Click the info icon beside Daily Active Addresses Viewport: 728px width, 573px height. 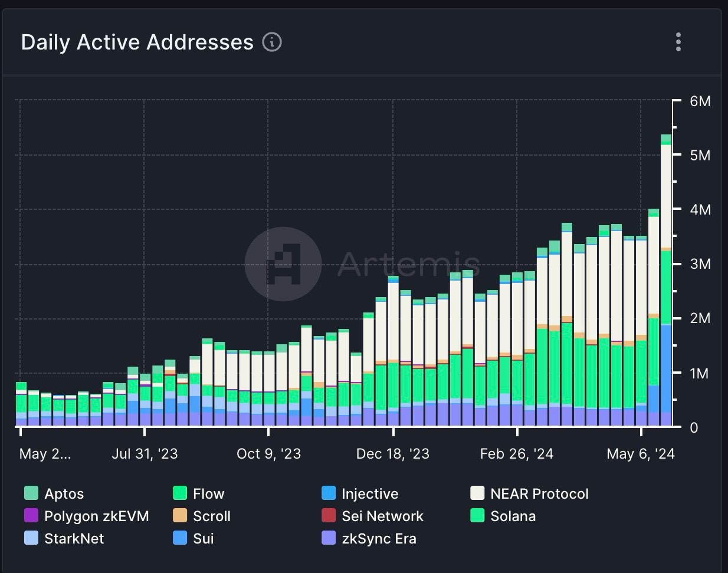[272, 42]
